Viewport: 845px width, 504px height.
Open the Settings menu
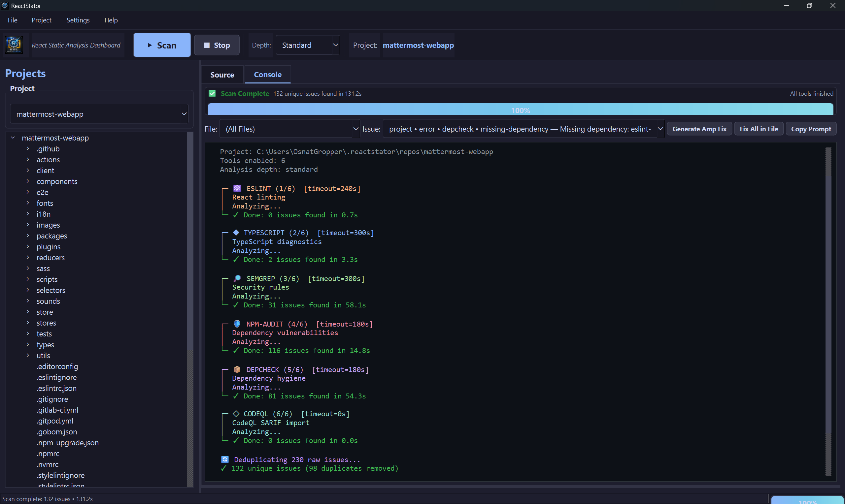(x=78, y=20)
